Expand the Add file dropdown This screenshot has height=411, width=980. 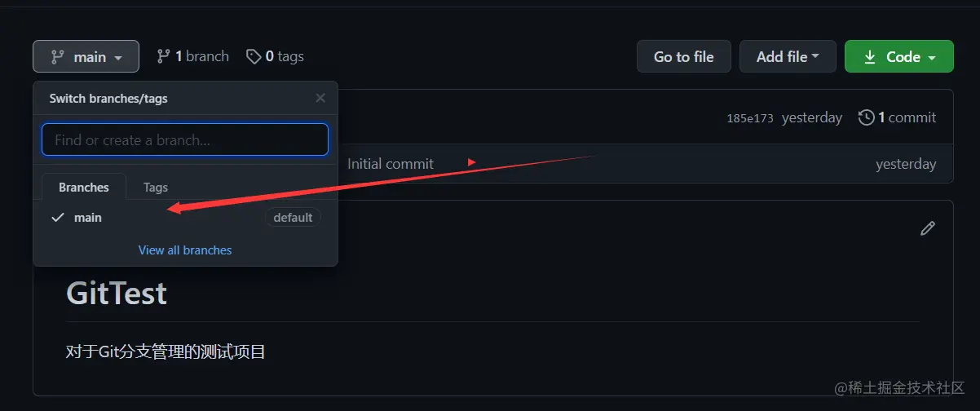click(x=788, y=57)
